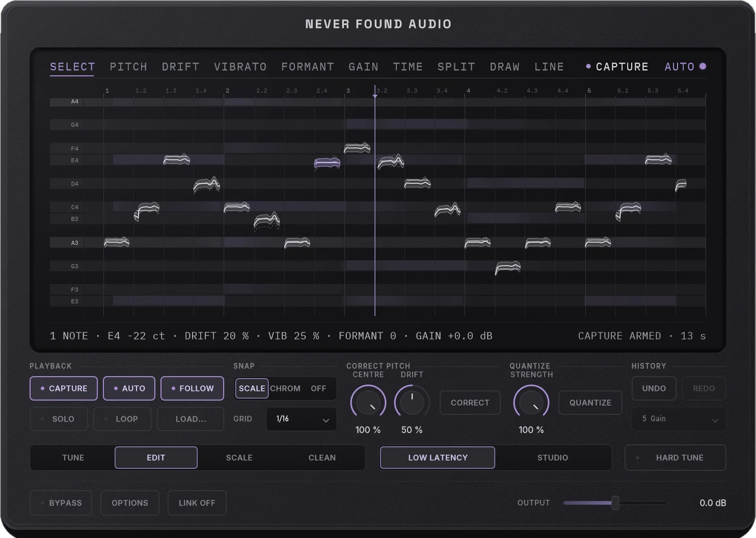Select the note blob on G3 row

click(x=508, y=267)
